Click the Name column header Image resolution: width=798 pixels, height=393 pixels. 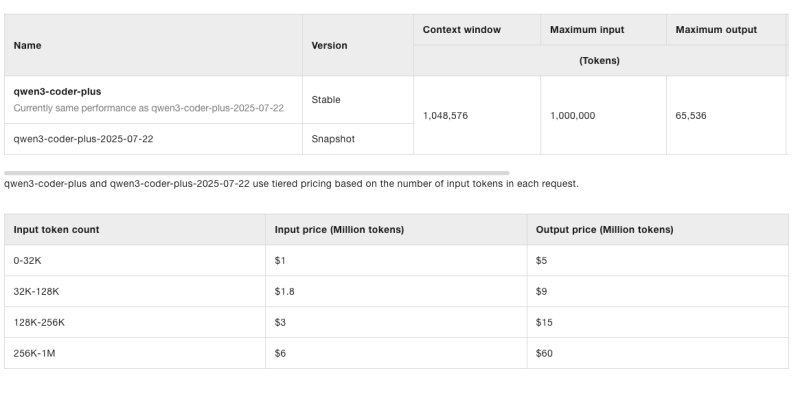[27, 45]
